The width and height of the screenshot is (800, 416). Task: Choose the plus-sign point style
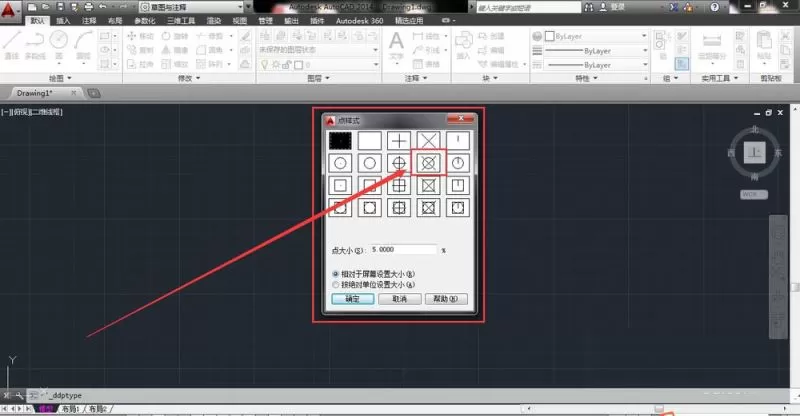[399, 140]
